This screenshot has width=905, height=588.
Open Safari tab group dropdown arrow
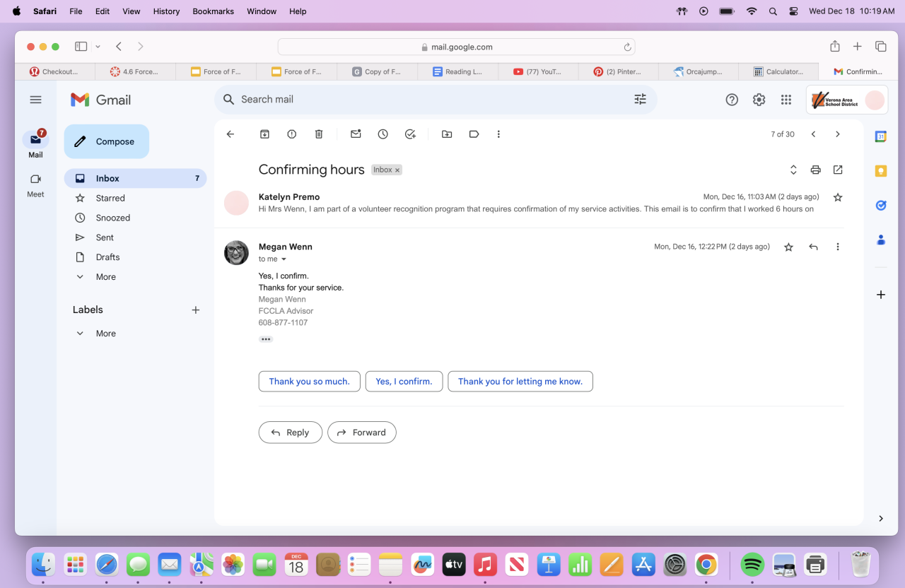pyautogui.click(x=98, y=47)
